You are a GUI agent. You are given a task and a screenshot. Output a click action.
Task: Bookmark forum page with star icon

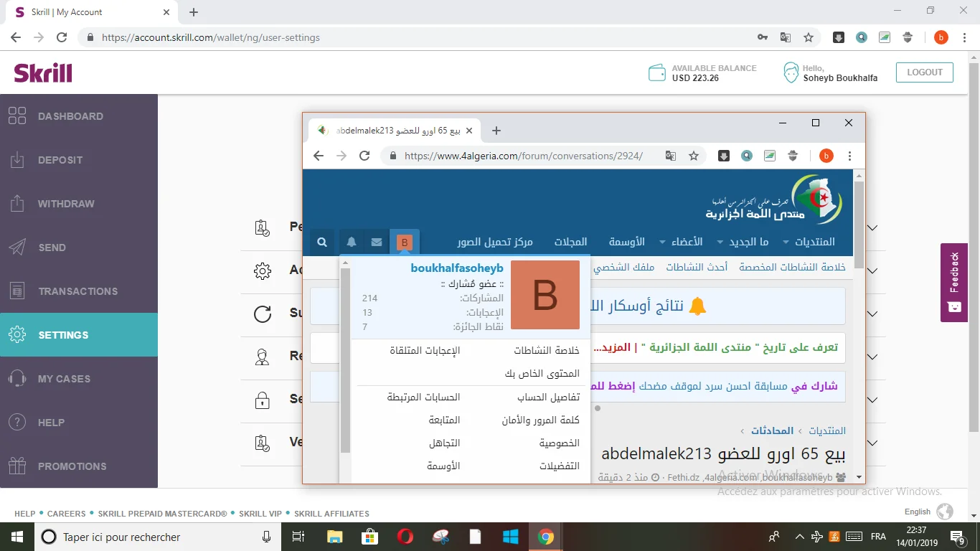(694, 156)
